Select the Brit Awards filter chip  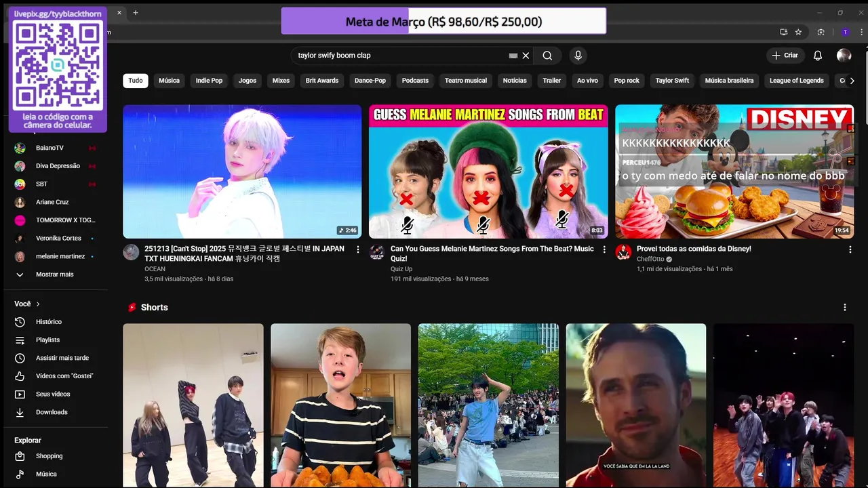322,81
